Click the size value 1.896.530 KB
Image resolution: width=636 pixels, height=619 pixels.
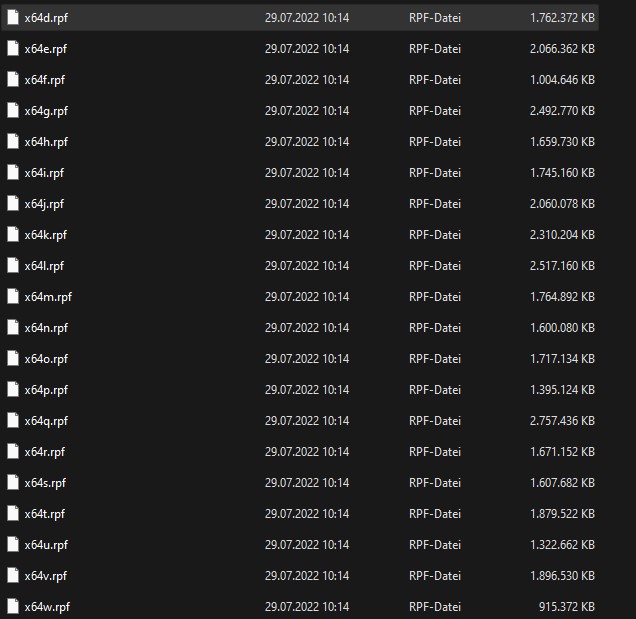[x=562, y=576]
